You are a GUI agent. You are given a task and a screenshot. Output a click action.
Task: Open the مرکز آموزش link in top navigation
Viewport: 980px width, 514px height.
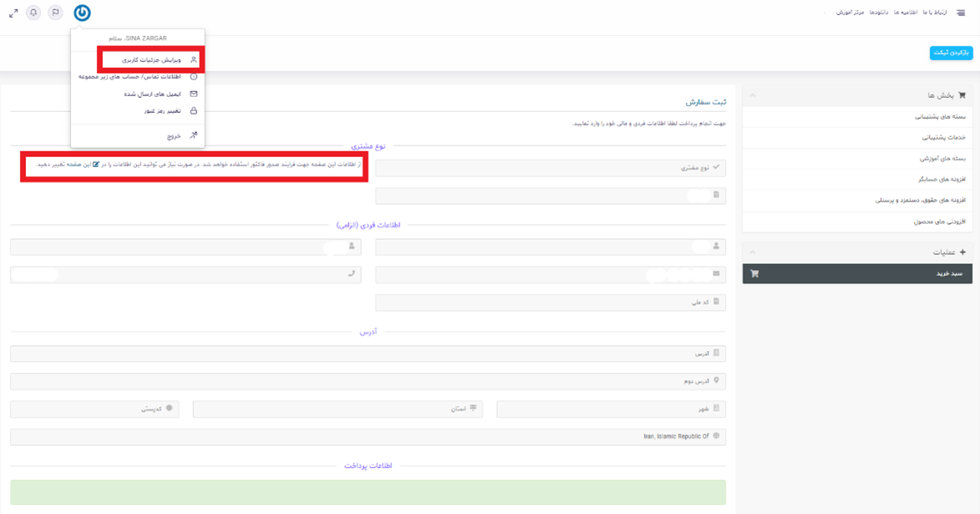pyautogui.click(x=850, y=13)
